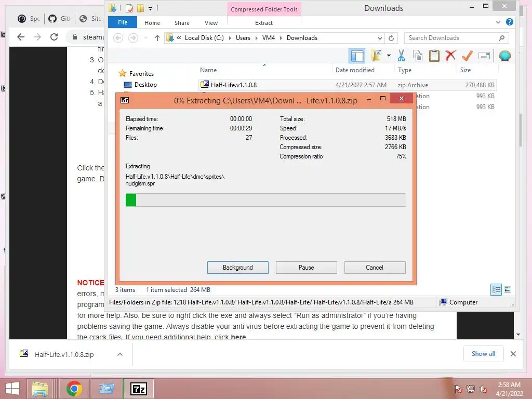Click Users in the address path

[x=243, y=38]
